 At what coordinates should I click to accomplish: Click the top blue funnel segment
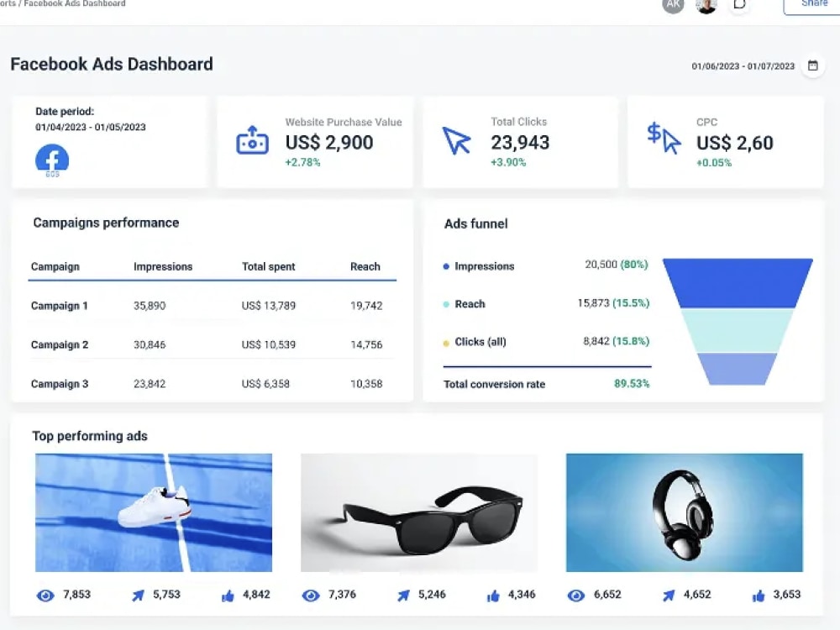[x=738, y=283]
